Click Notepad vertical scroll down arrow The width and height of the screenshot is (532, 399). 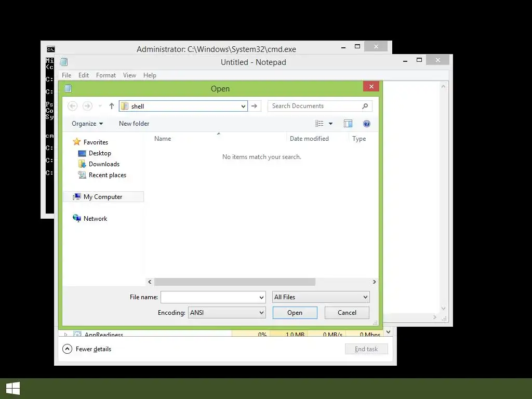click(x=443, y=309)
